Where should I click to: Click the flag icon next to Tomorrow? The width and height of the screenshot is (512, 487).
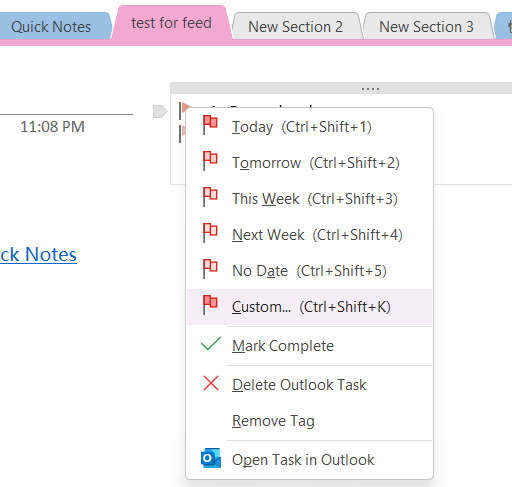click(x=210, y=161)
